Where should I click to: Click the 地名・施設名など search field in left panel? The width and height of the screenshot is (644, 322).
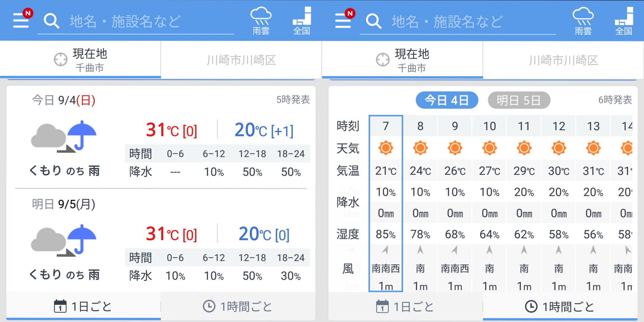[136, 21]
